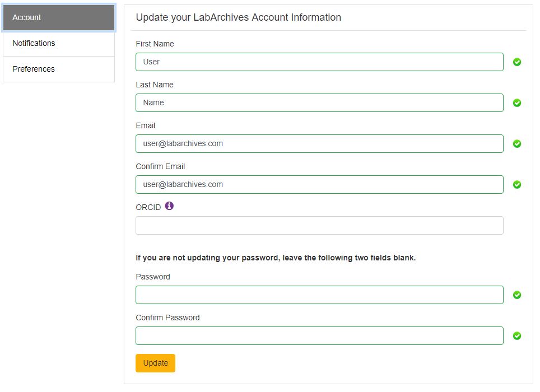The image size is (540, 392).
Task: Click the yellow Update button
Action: 155,363
